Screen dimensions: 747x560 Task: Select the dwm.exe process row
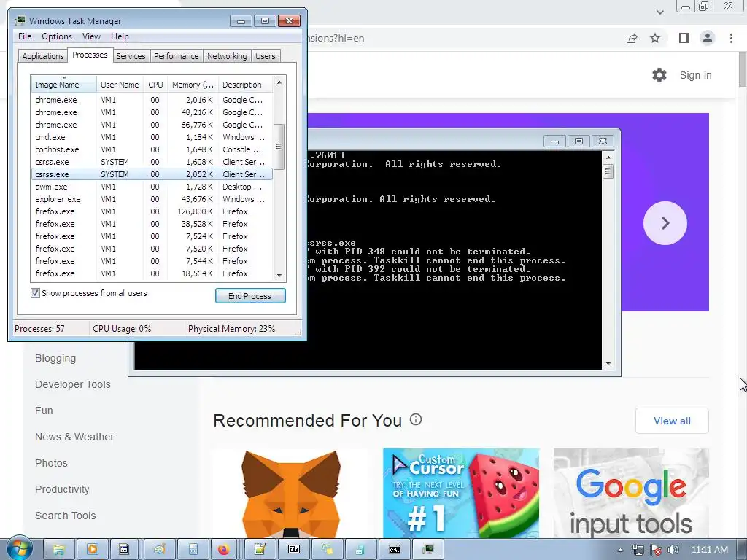[x=152, y=187]
